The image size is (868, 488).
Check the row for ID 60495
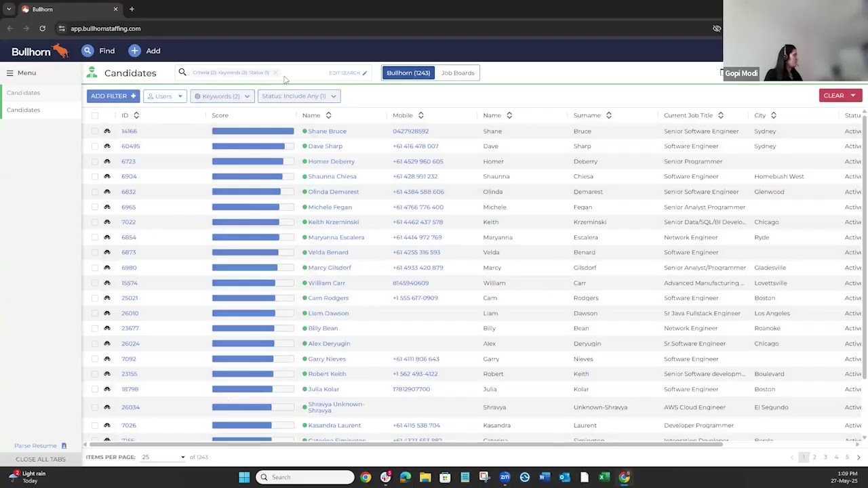point(95,146)
